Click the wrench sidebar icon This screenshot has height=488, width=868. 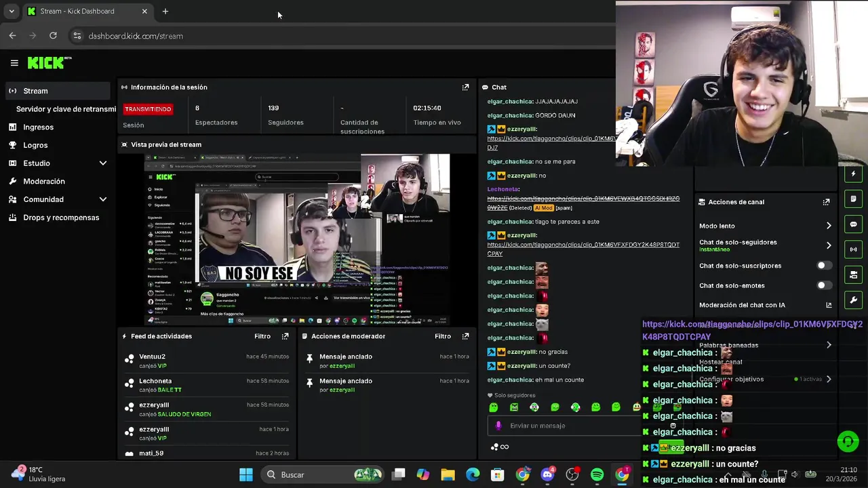click(x=853, y=300)
